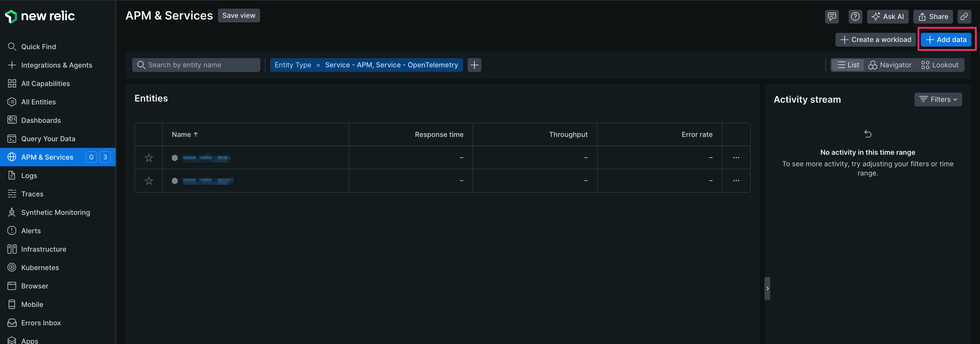
Task: Open the Dashboards section
Action: point(41,120)
